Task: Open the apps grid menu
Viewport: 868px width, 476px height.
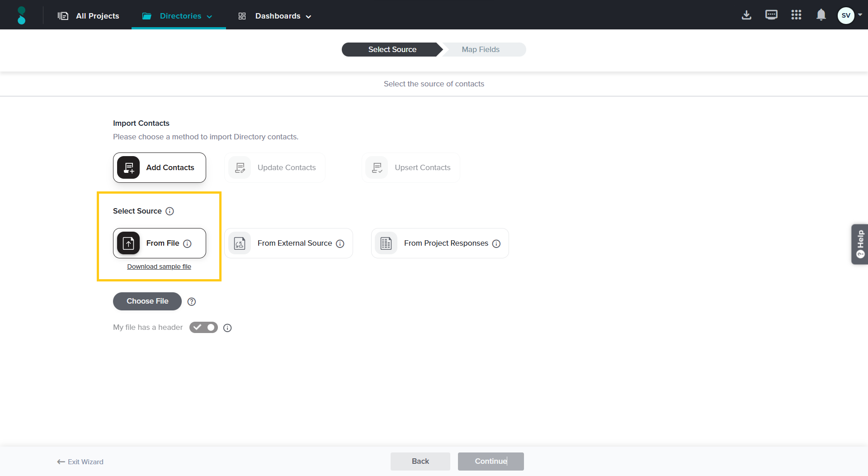Action: 796,15
